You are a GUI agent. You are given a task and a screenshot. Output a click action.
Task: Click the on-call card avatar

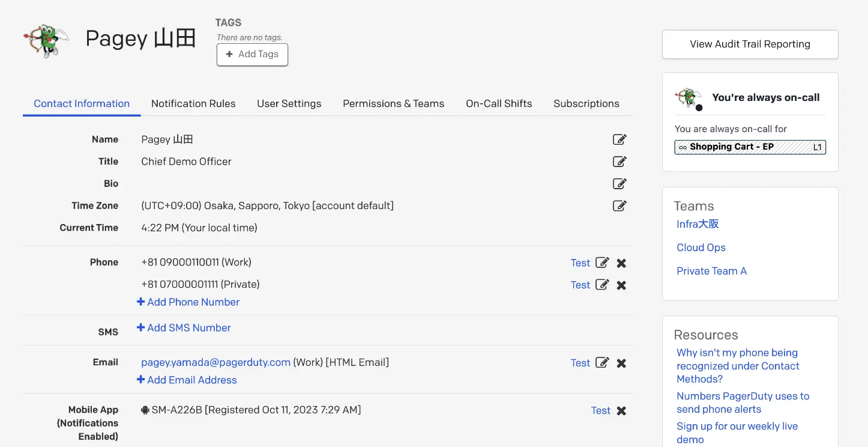coord(689,98)
